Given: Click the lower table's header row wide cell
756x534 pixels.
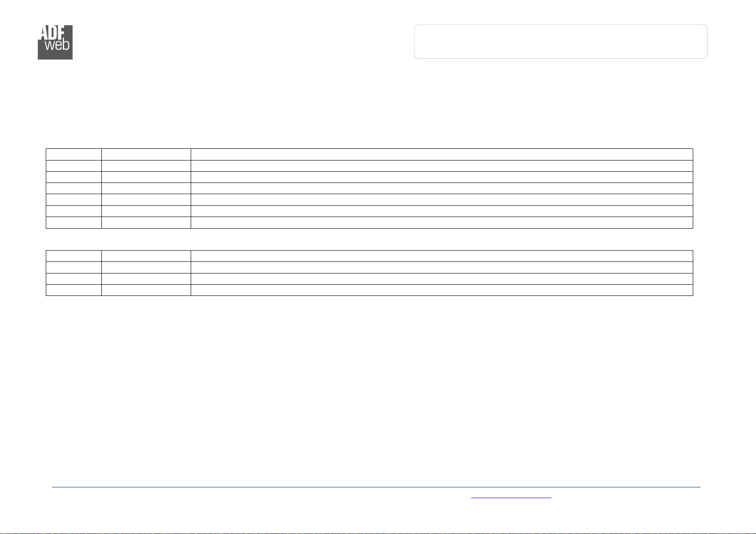Looking at the screenshot, I should point(442,256).
